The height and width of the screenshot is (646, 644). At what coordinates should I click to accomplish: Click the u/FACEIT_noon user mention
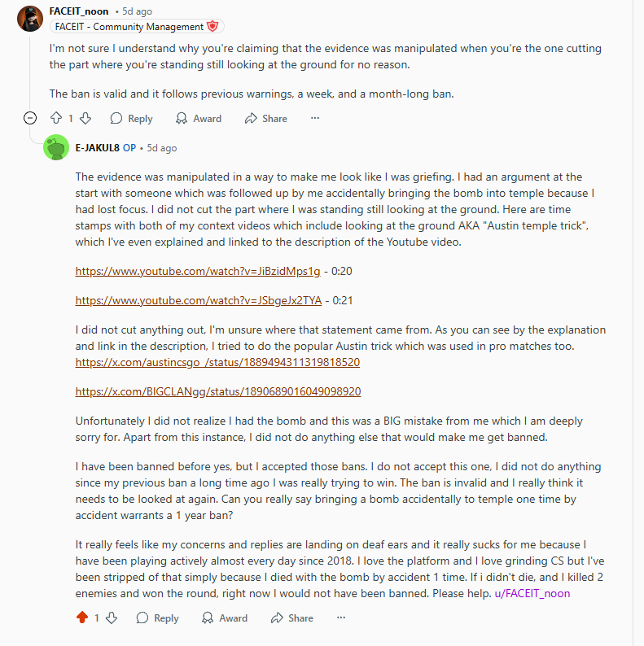[x=532, y=593]
